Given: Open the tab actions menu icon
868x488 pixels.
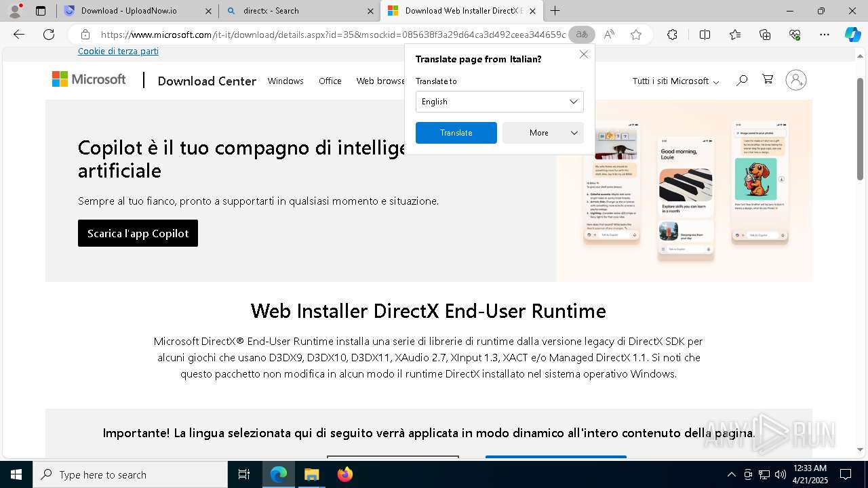Looking at the screenshot, I should coord(41,11).
